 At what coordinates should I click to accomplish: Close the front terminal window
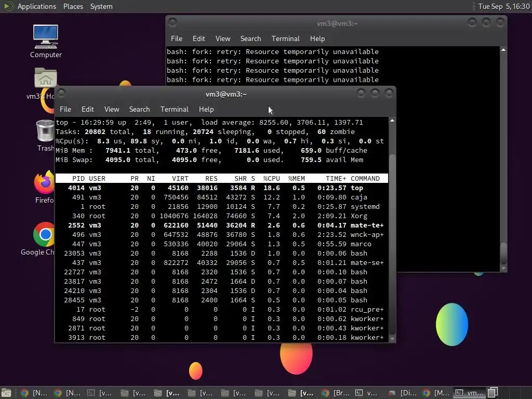coord(389,93)
